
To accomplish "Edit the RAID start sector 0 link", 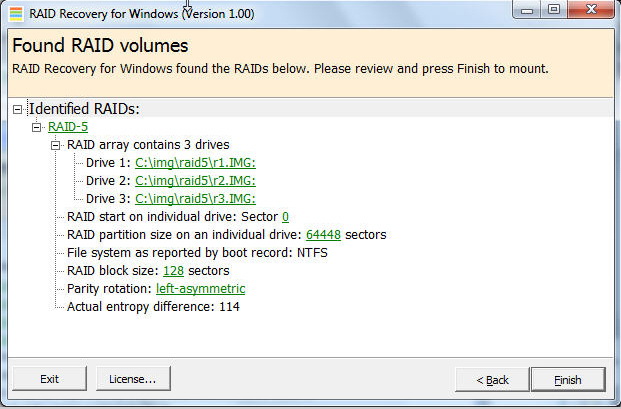I will pyautogui.click(x=285, y=217).
